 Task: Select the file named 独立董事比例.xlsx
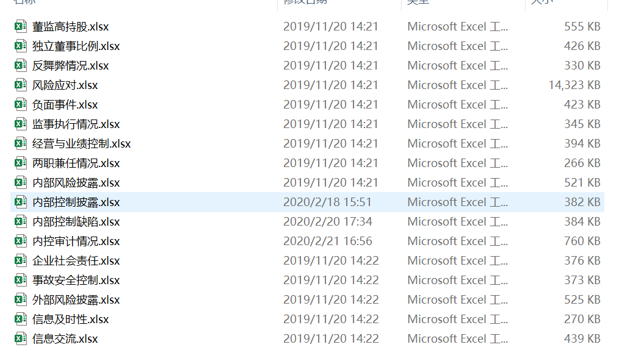pyautogui.click(x=76, y=46)
